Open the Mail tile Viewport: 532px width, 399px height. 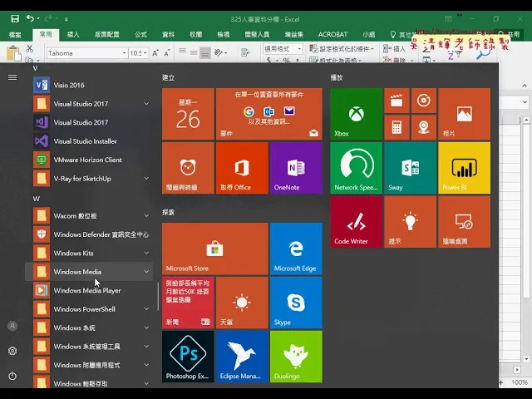pos(269,114)
